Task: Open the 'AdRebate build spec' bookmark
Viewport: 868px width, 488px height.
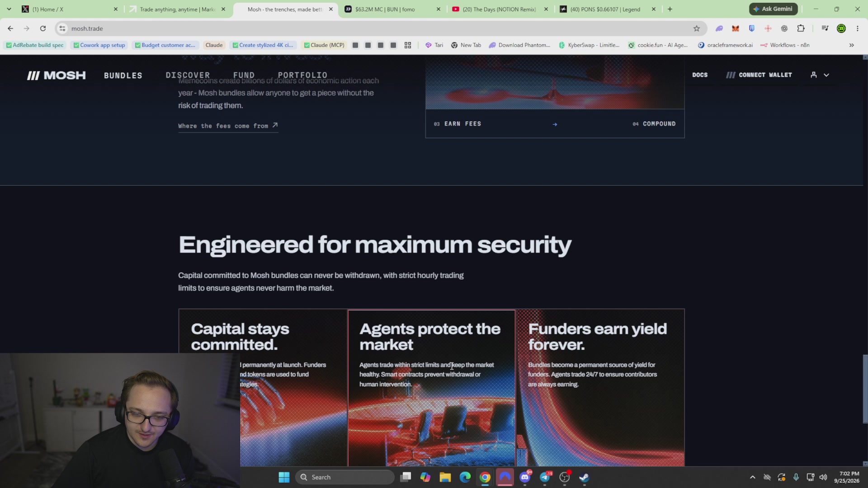Action: pyautogui.click(x=35, y=45)
